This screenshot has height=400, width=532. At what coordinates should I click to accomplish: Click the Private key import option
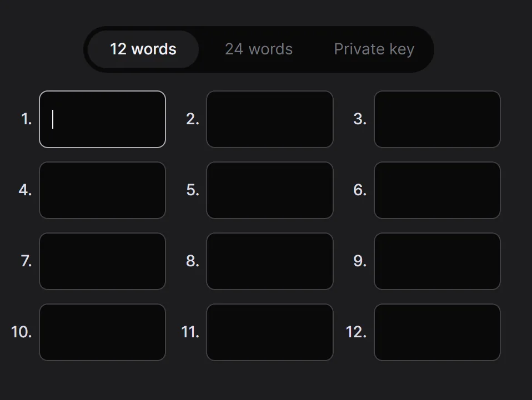coord(374,49)
